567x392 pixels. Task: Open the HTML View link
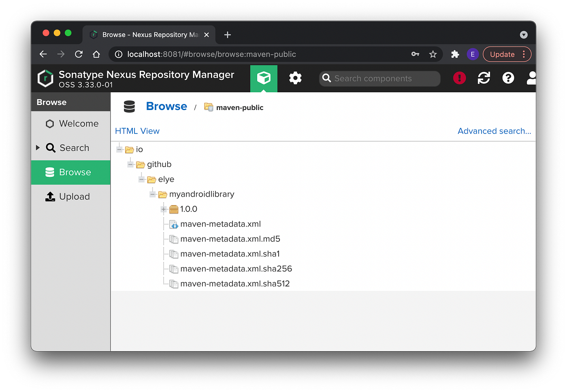coord(137,131)
